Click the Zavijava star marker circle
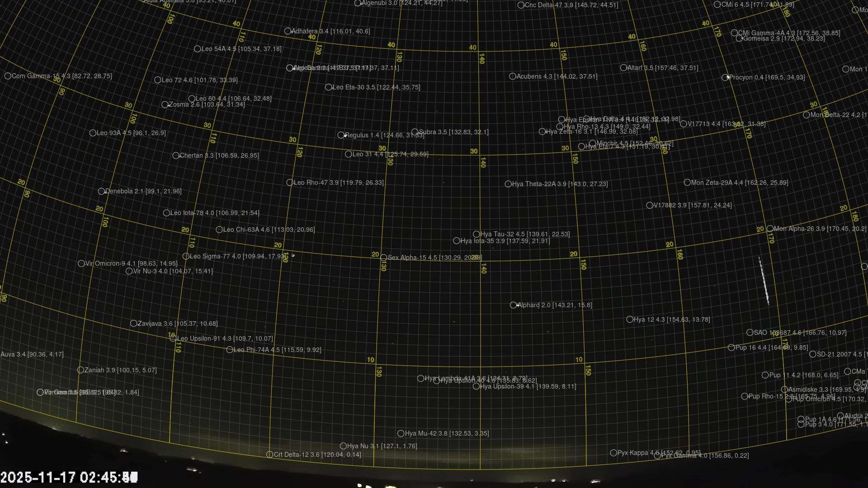Screen dimensions: 868x488 pos(133,324)
